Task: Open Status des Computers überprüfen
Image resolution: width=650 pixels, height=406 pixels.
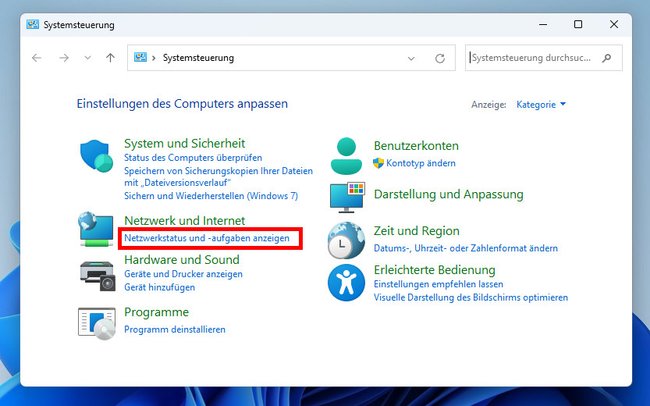Action: point(193,158)
